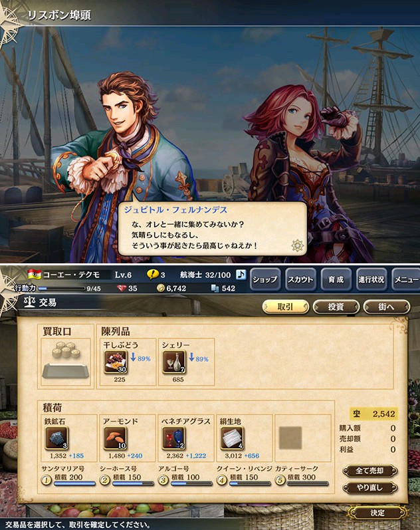420x530 pixels.
Task: Sell everything with 全て売却 button
Action: (x=369, y=471)
